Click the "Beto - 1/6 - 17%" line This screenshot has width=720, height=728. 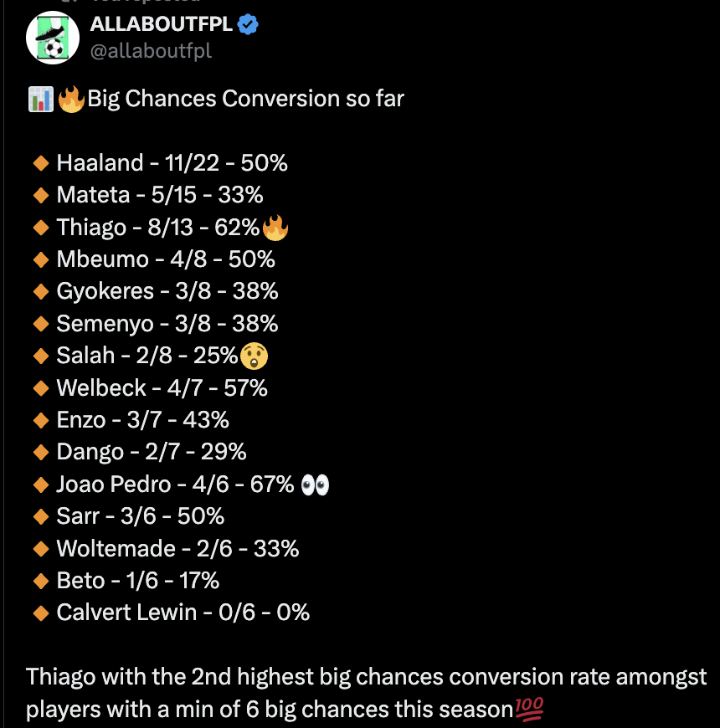click(x=137, y=581)
